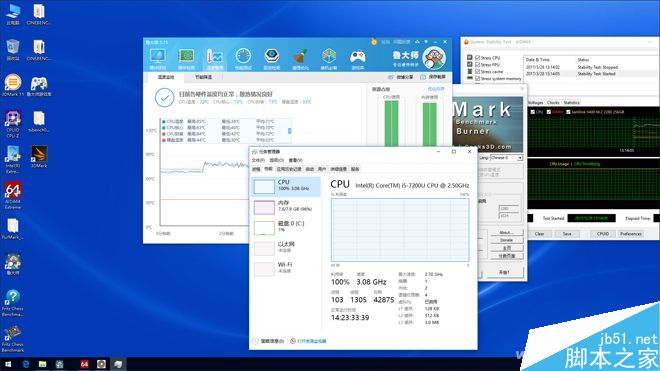660x371 pixels.
Task: Open the monitor hardware checkup icon in Ludashi
Action: pyautogui.click(x=158, y=59)
